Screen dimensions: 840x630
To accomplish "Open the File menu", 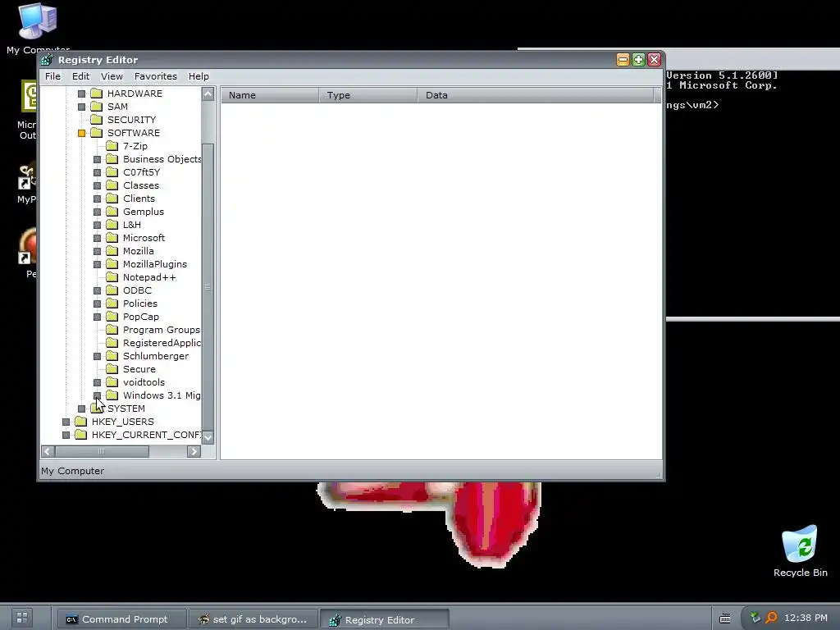I will coord(52,76).
